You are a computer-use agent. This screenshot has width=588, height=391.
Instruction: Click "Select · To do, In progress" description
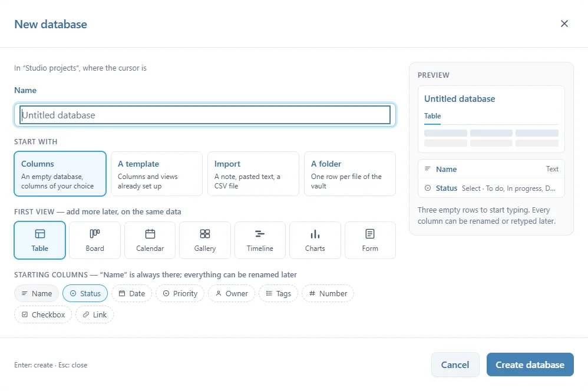508,188
